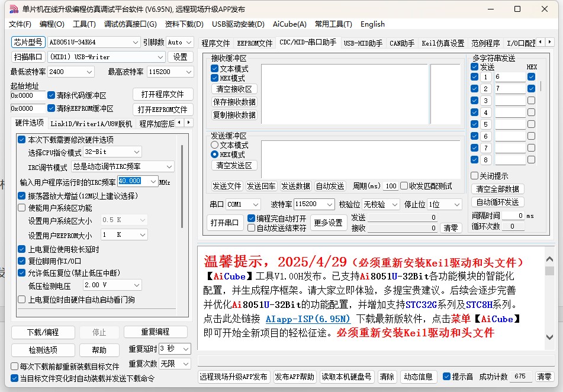Select send buffer 文本模式 radio button
The height and width of the screenshot is (392, 563).
coord(215,145)
